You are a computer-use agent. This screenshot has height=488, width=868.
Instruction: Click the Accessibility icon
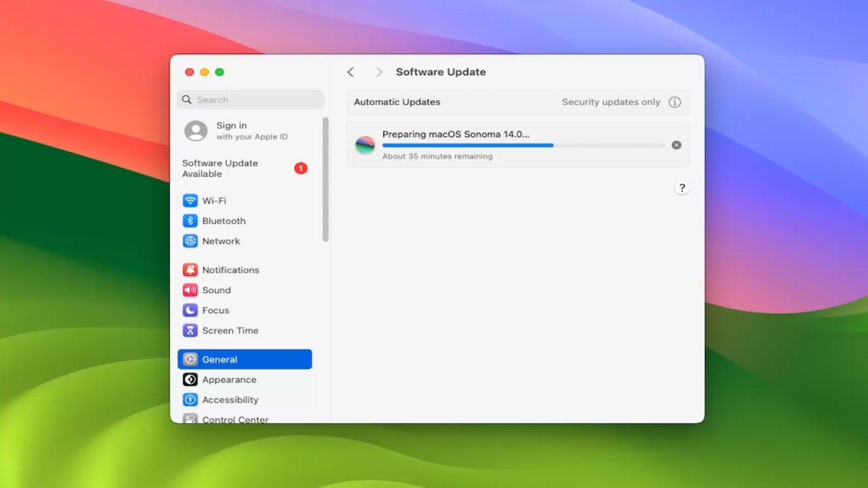point(190,400)
